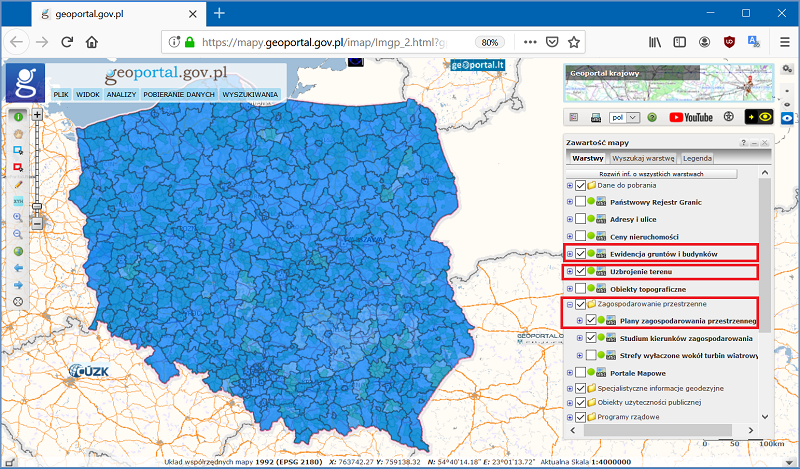Open the pol language dropdown
This screenshot has height=469, width=800.
point(626,117)
